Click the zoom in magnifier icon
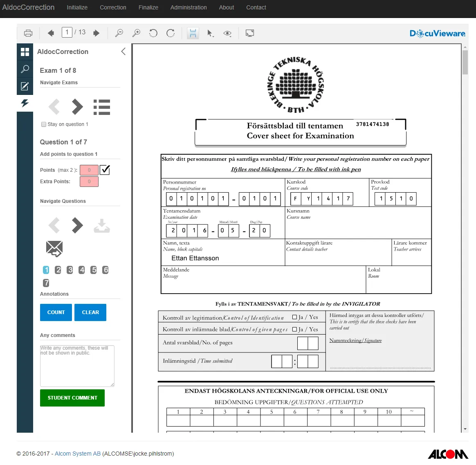Viewport: 476px width, 465px height. point(136,33)
